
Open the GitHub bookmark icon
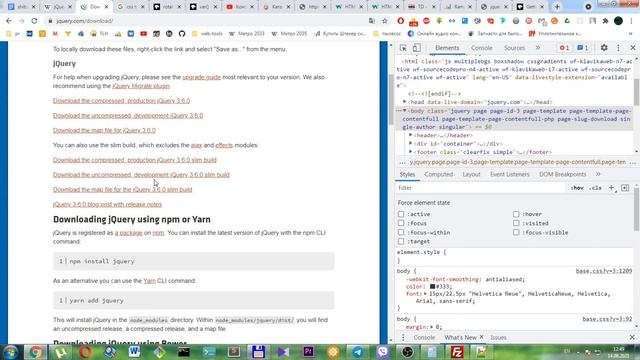click(182, 33)
